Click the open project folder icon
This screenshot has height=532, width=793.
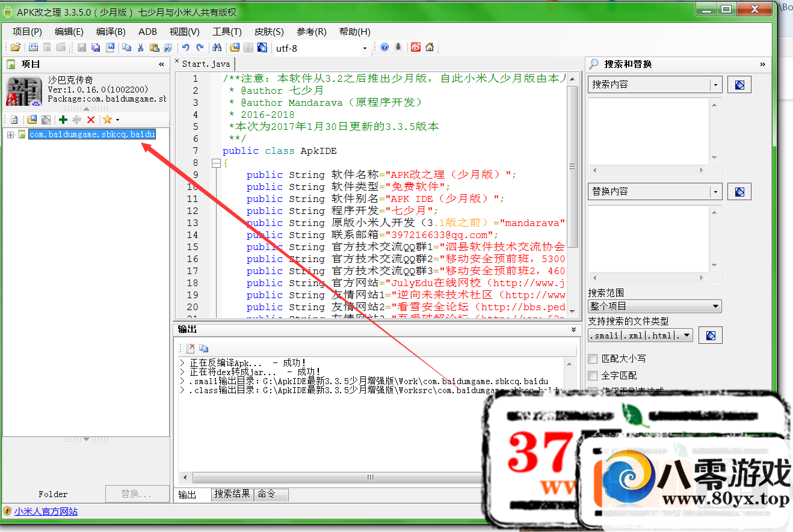[x=16, y=47]
